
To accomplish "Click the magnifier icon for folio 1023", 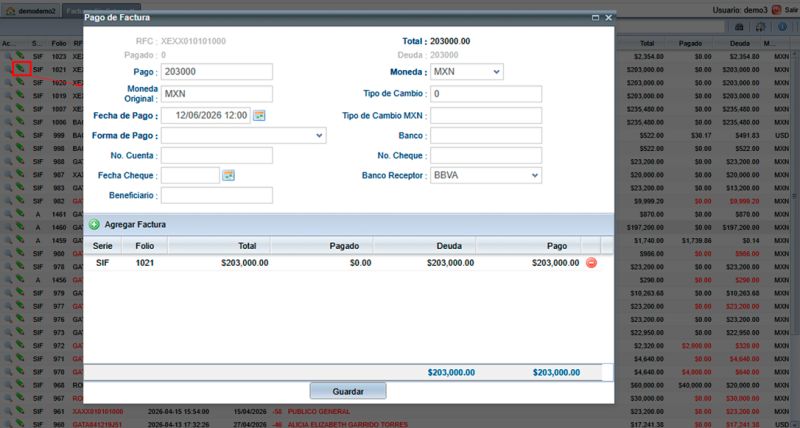I will [8, 56].
